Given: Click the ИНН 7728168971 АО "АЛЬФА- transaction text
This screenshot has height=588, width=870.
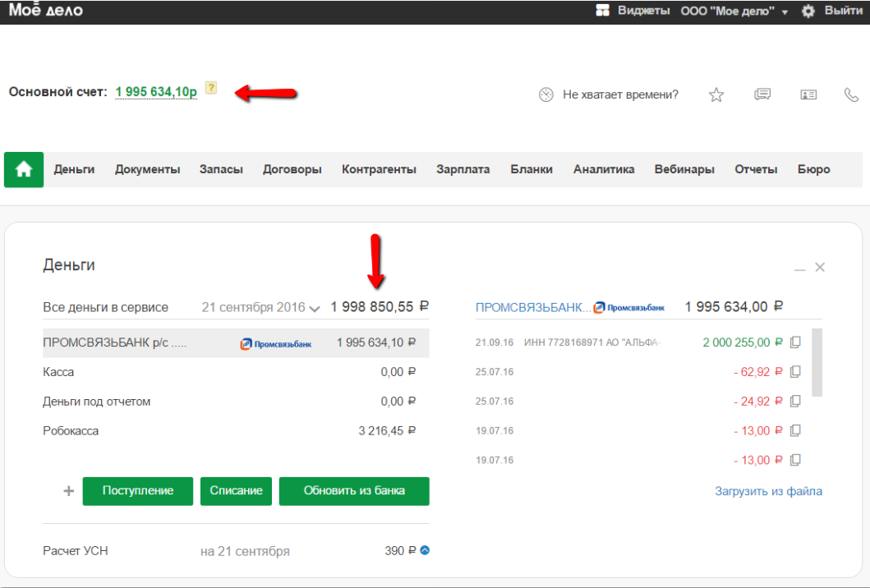Looking at the screenshot, I should (x=592, y=342).
